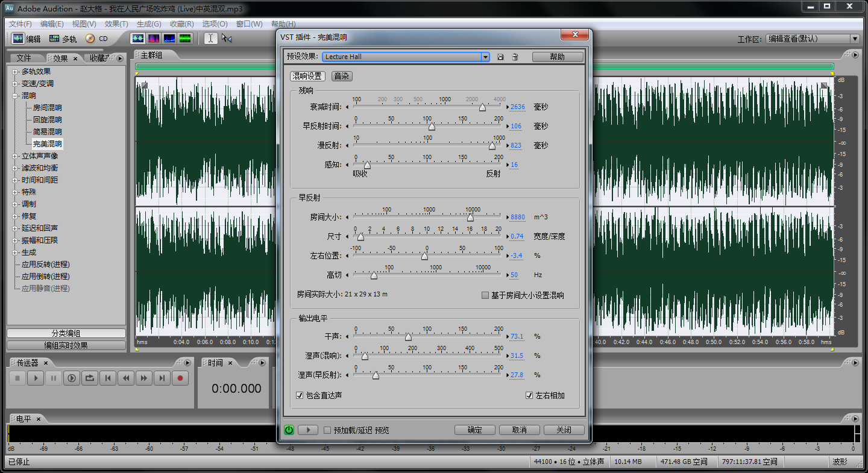The width and height of the screenshot is (868, 473).
Task: Go to beginning in transport
Action: (108, 378)
